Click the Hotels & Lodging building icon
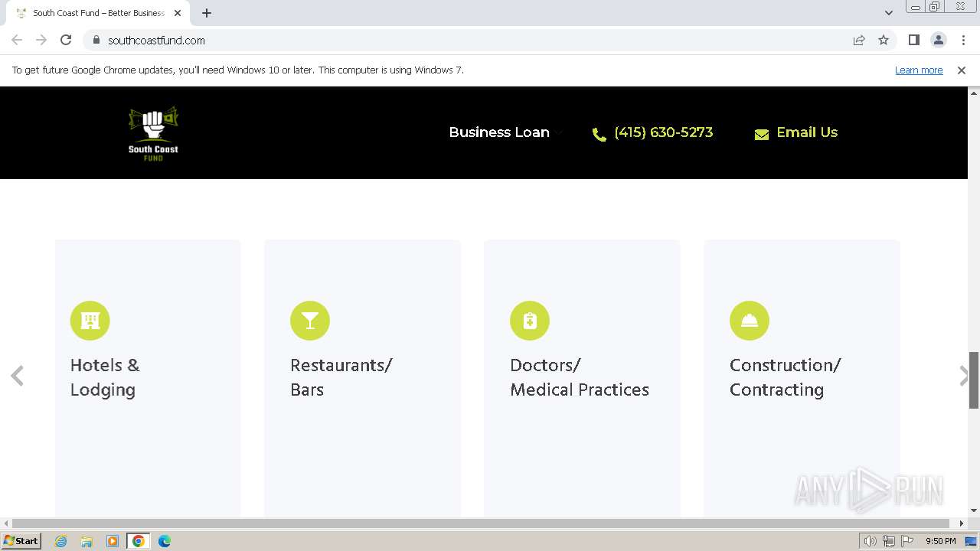This screenshot has width=980, height=551. [x=90, y=321]
